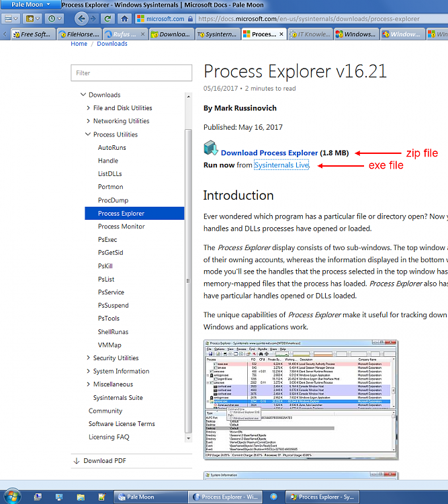Open Software License Terms
Viewport: 448px width, 504px height.
tap(122, 424)
